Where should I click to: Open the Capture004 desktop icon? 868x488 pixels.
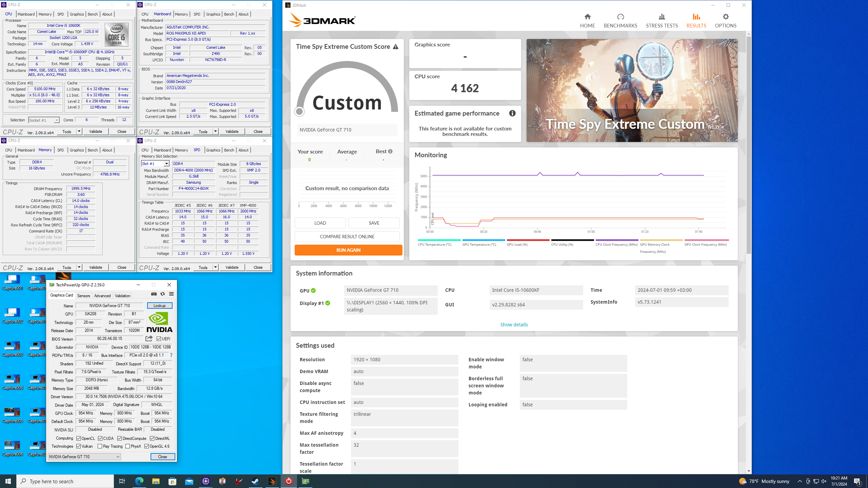(x=13, y=382)
